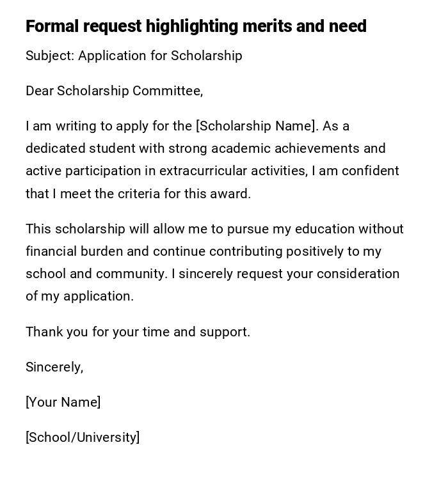Click the word 'extracurricular'
Screen dimensions: 448x477
click(x=204, y=171)
